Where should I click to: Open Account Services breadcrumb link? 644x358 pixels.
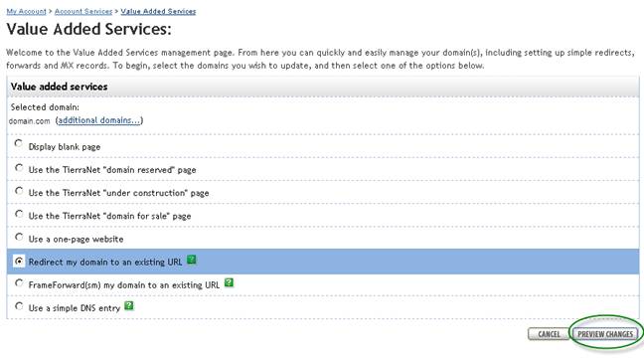(83, 12)
